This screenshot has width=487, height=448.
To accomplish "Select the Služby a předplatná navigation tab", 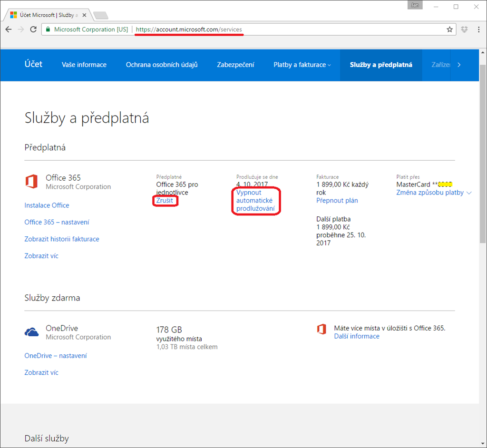I will coord(381,65).
